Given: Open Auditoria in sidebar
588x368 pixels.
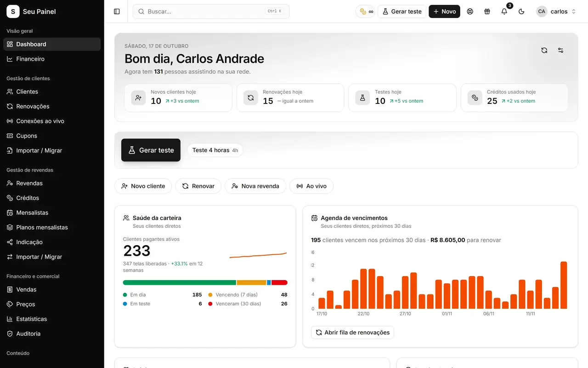Looking at the screenshot, I should click(x=52, y=333).
